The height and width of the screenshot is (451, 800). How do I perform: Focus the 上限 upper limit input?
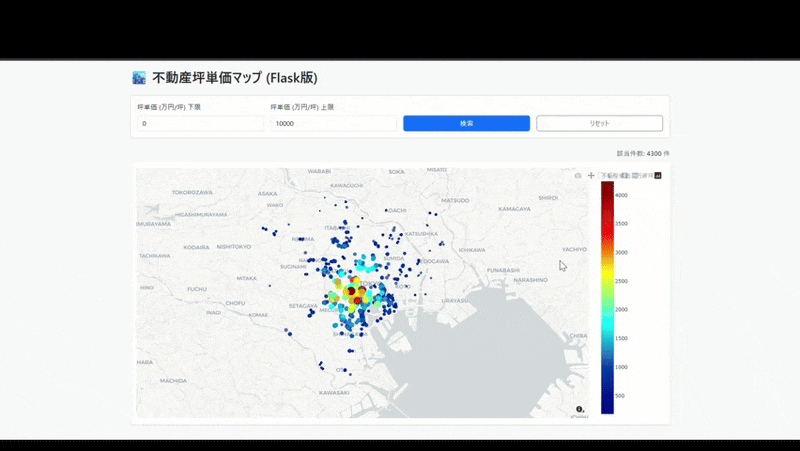pyautogui.click(x=334, y=123)
